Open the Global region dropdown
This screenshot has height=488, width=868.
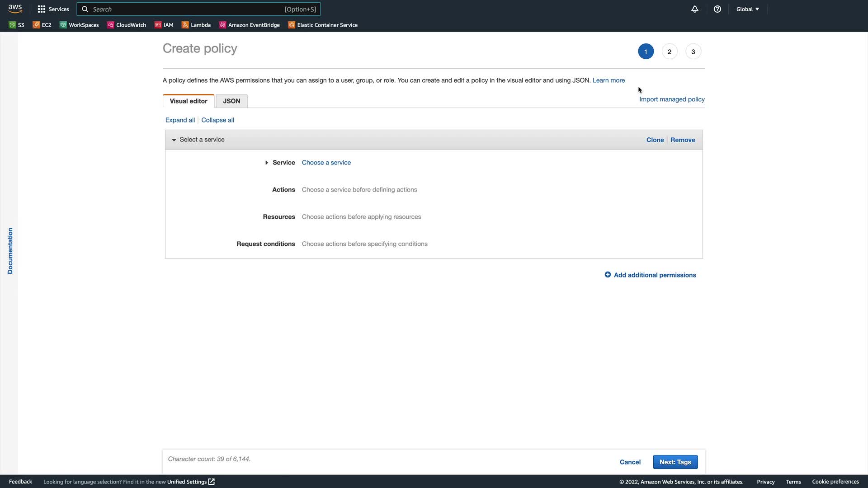[x=747, y=9]
